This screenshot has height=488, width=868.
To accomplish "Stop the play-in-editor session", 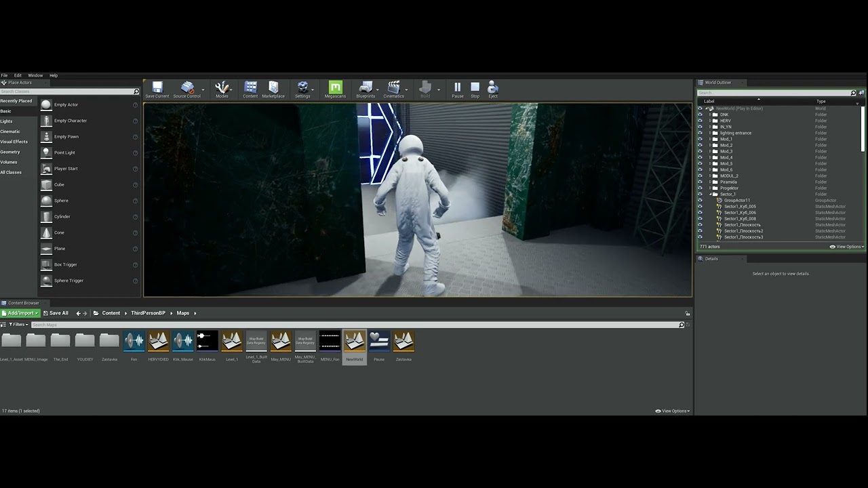I will pos(475,89).
